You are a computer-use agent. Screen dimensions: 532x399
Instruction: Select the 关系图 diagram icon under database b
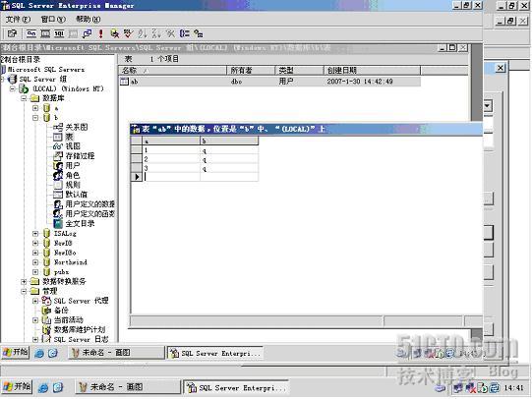pos(58,127)
